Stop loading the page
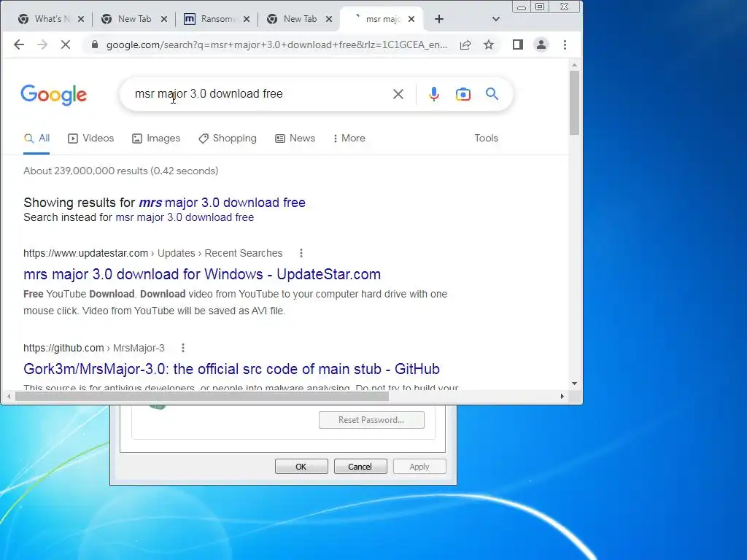The image size is (747, 560). (x=66, y=44)
